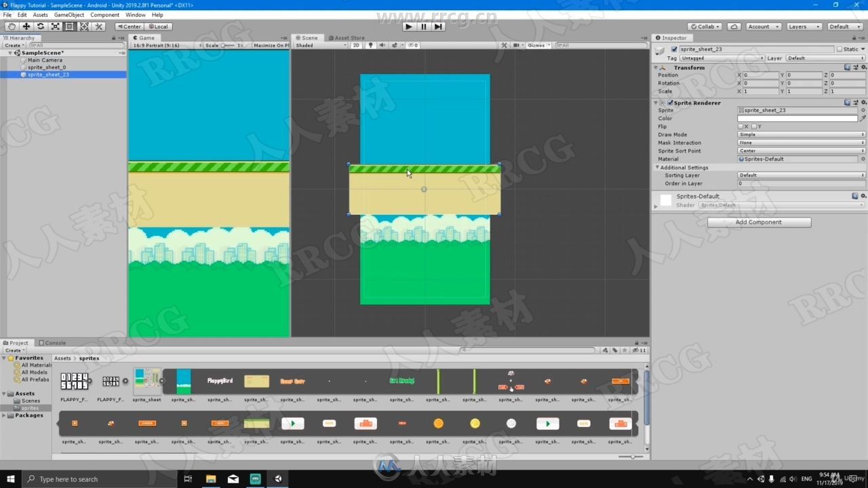Viewport: 868px width, 488px height.
Task: Toggle scene lighting bulb icon
Action: click(370, 45)
